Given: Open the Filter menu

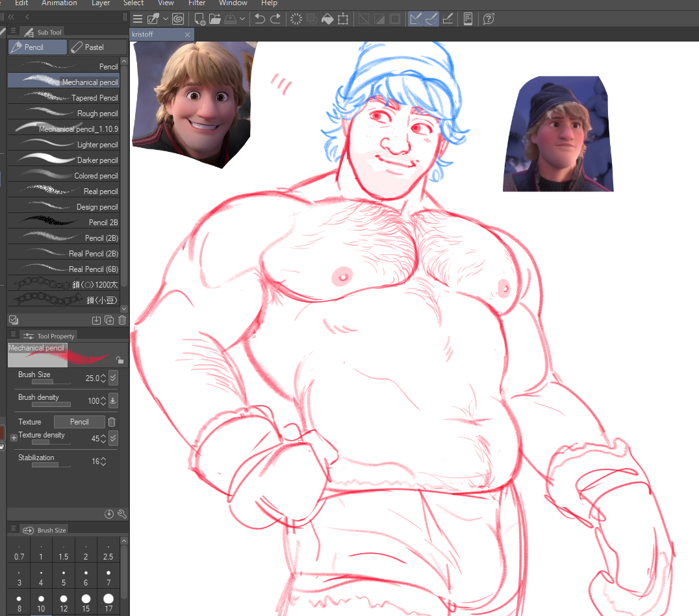Looking at the screenshot, I should pyautogui.click(x=197, y=3).
